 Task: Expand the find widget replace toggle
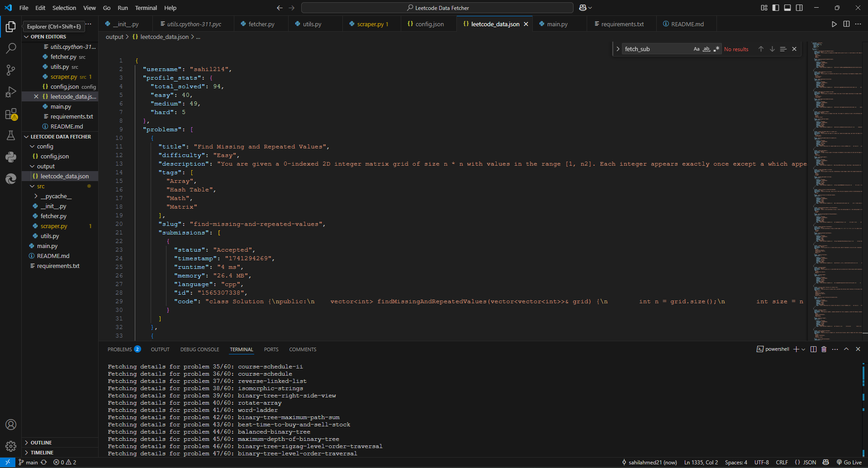tap(618, 49)
